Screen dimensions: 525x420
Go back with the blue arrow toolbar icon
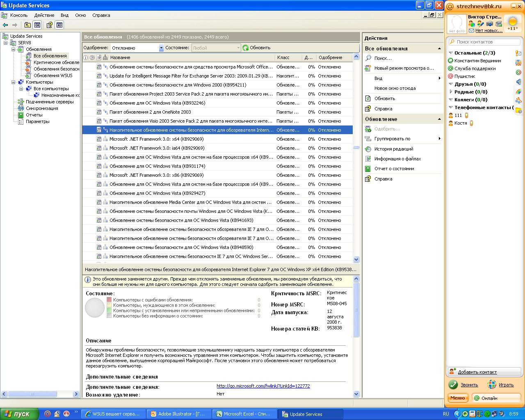point(5,25)
